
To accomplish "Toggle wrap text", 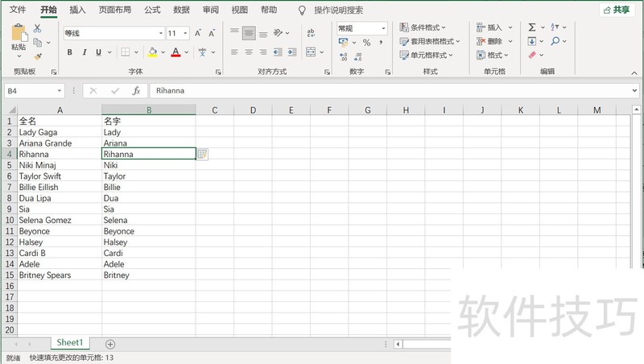I will [311, 33].
